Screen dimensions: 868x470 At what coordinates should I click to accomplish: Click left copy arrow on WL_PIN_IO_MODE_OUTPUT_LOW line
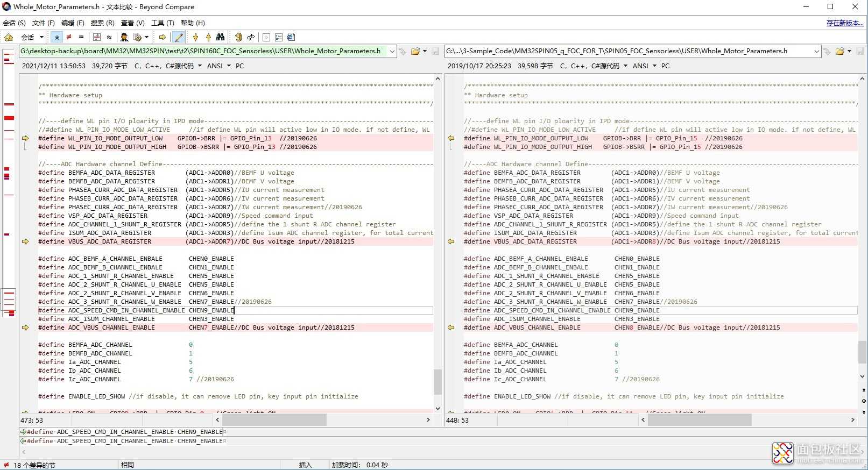point(25,138)
